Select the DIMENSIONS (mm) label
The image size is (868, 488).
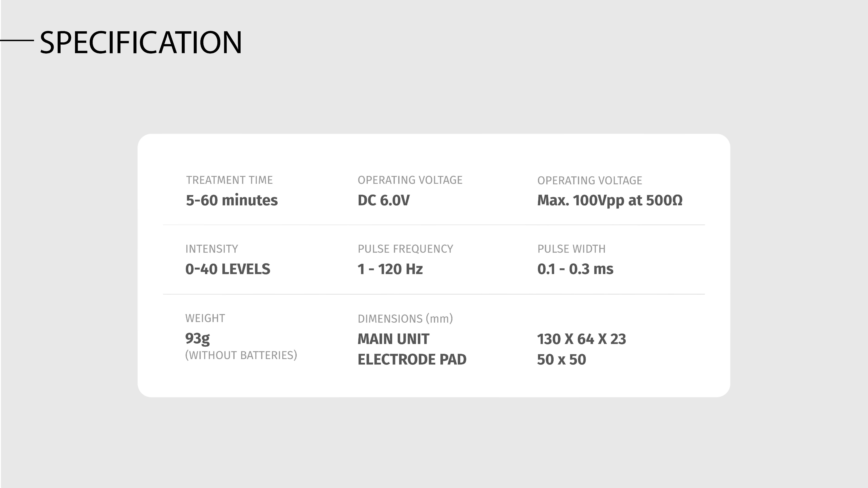coord(405,319)
